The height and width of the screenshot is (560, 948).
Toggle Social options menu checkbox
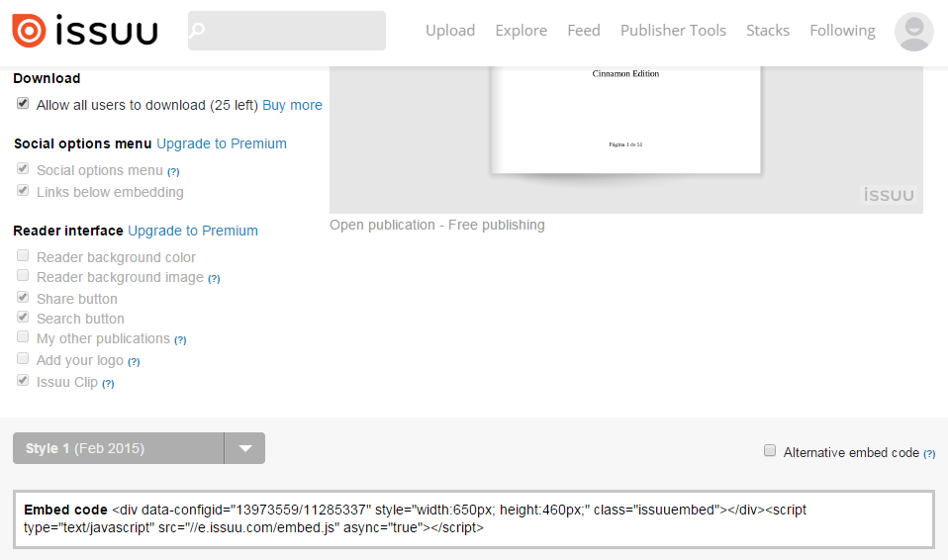click(x=23, y=169)
